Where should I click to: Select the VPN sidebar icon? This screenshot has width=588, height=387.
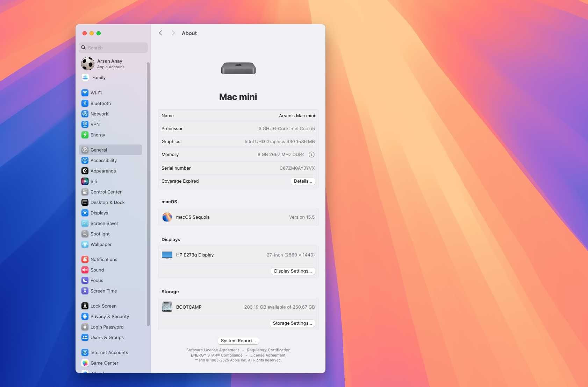[85, 124]
